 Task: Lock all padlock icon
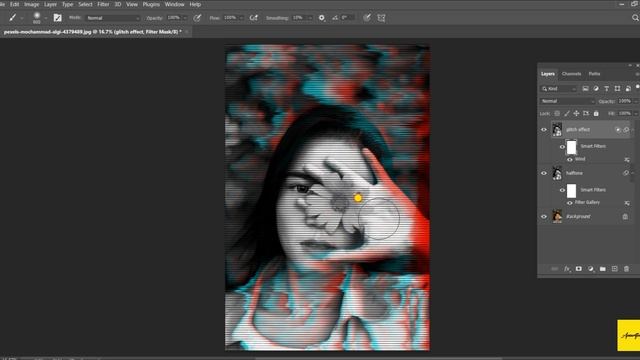(x=596, y=113)
